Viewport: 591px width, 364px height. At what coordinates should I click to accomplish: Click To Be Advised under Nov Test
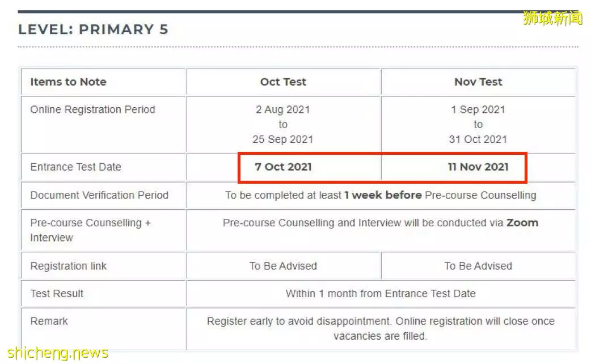pos(478,266)
